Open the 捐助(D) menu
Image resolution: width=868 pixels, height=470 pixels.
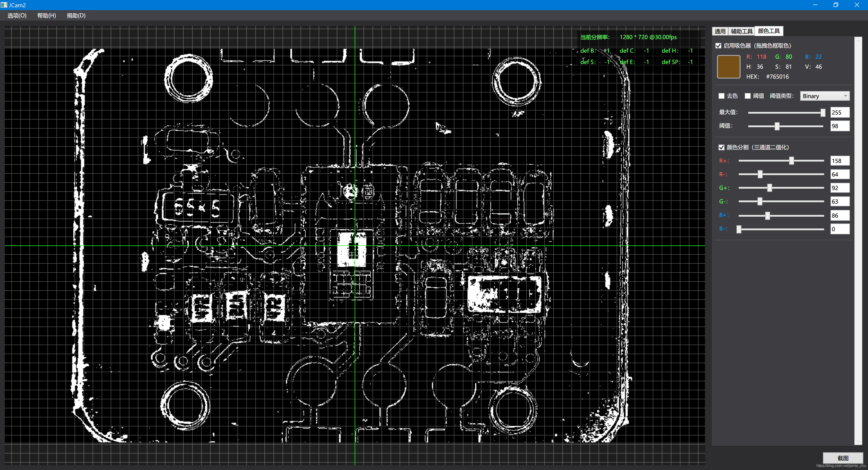click(x=76, y=16)
